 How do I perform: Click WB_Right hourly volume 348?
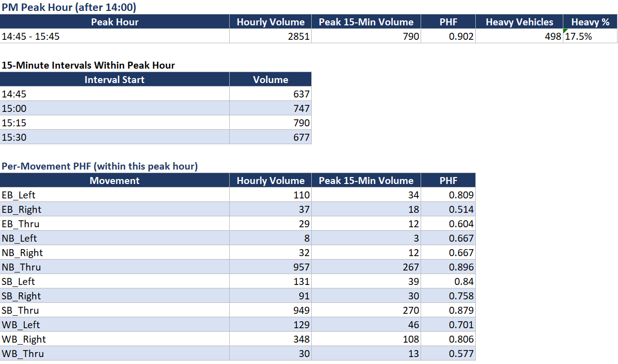(x=270, y=339)
